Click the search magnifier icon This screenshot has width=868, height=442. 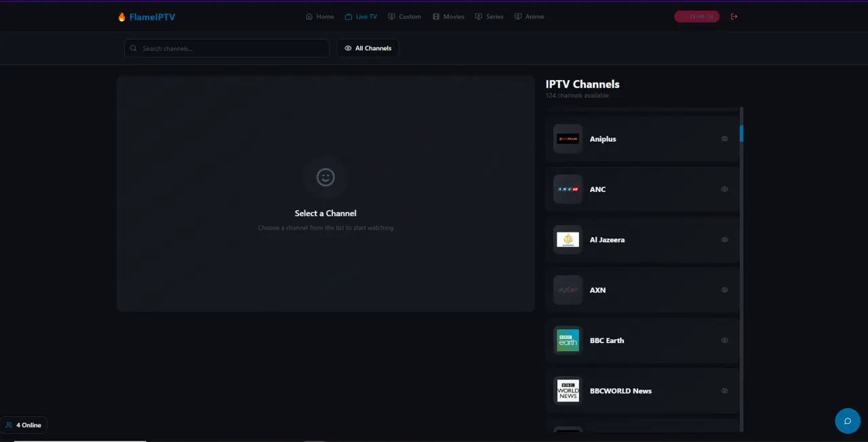134,48
